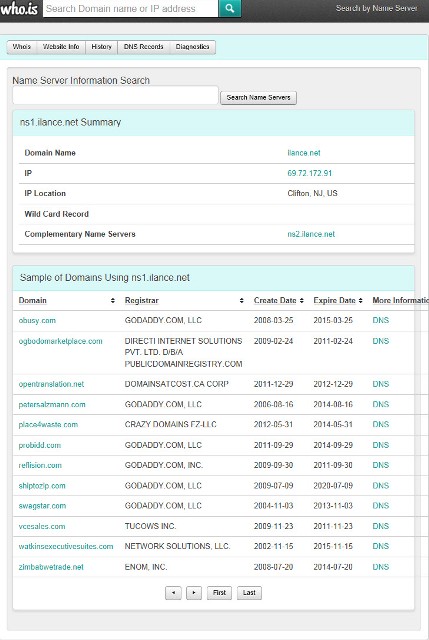Open the Whois tab
The image size is (429, 640).
22,47
